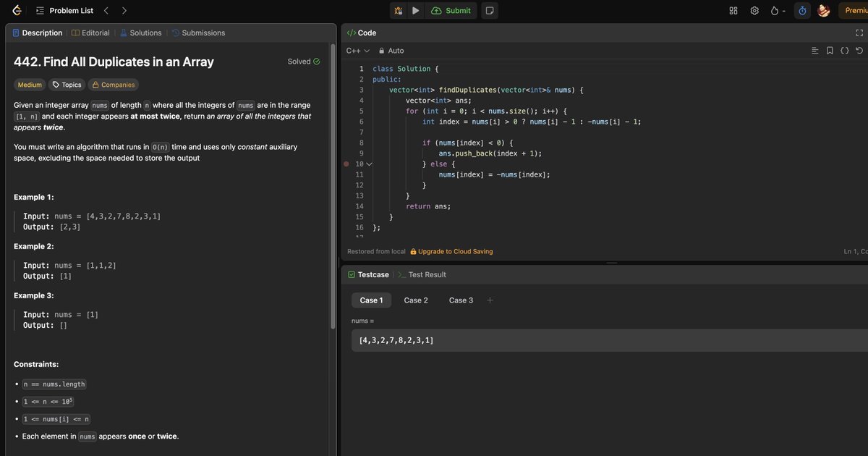This screenshot has height=456, width=868.
Task: Show the Companies tag
Action: click(x=113, y=85)
